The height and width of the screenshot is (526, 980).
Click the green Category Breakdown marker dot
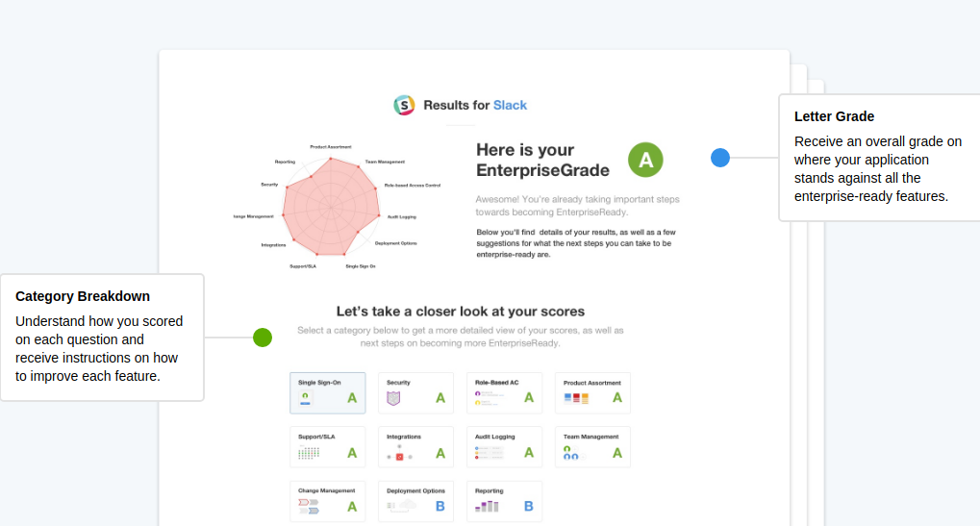[x=263, y=338]
